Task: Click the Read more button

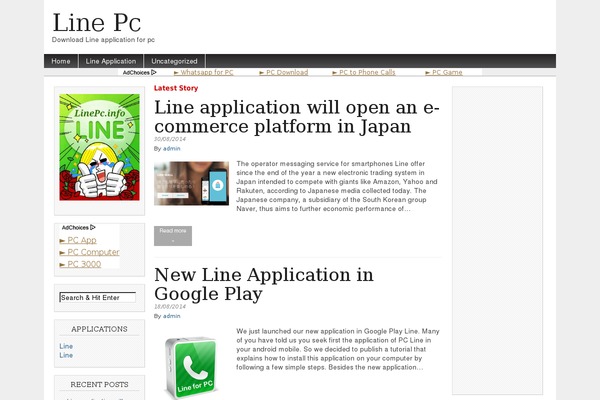Action: click(173, 236)
